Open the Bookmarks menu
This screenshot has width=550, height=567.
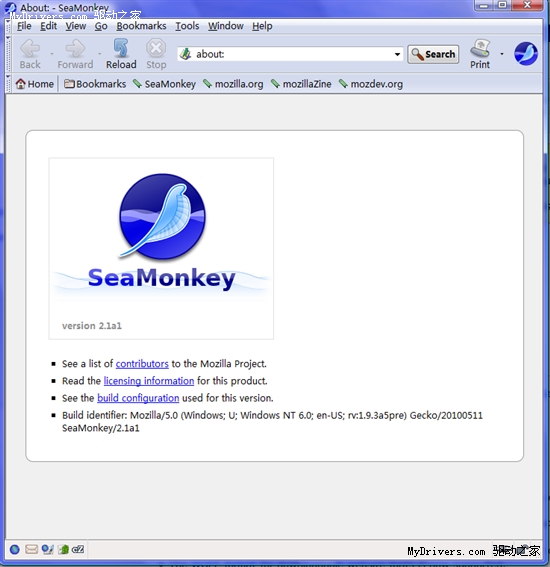pos(141,26)
